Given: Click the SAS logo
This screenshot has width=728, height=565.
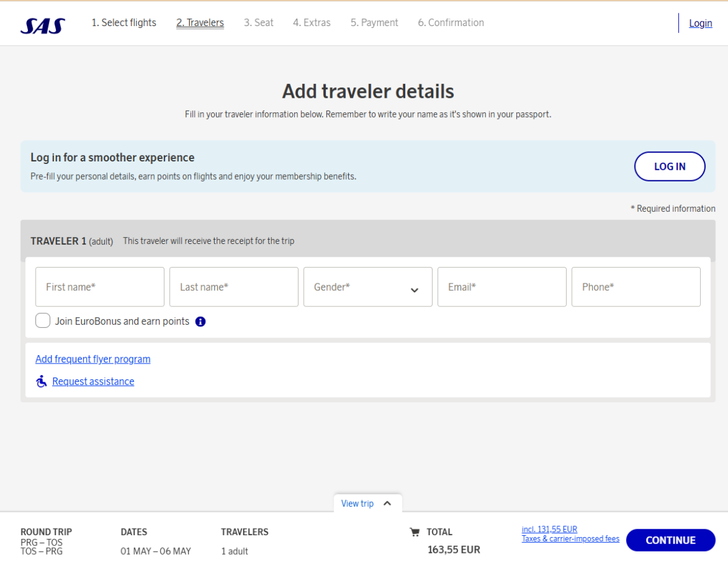Looking at the screenshot, I should [x=42, y=24].
